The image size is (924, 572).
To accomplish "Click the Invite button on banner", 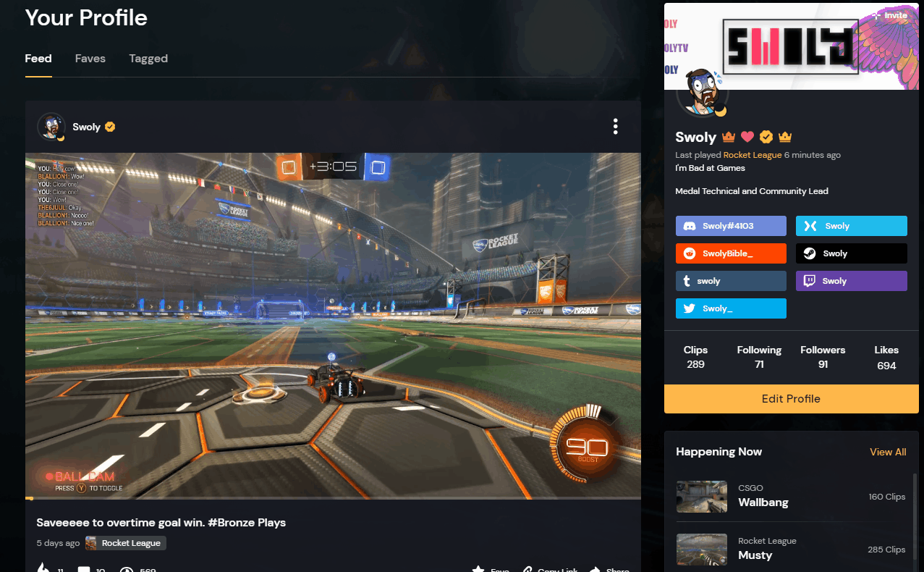I will point(890,15).
